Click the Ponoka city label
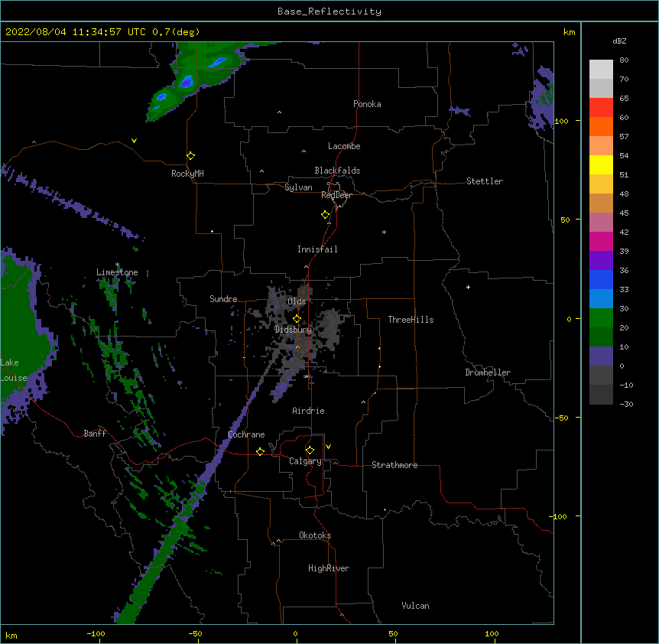Image resolution: width=659 pixels, height=644 pixels. pyautogui.click(x=367, y=104)
